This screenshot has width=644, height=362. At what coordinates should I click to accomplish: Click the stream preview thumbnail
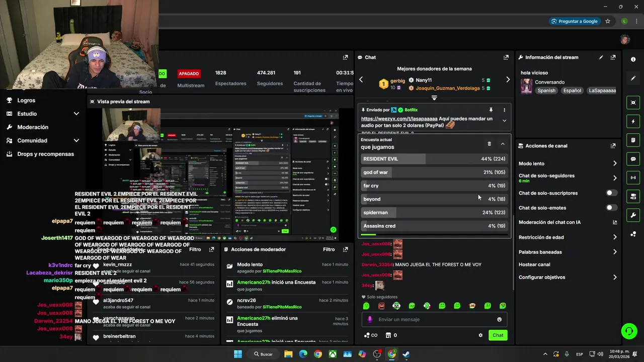click(220, 174)
